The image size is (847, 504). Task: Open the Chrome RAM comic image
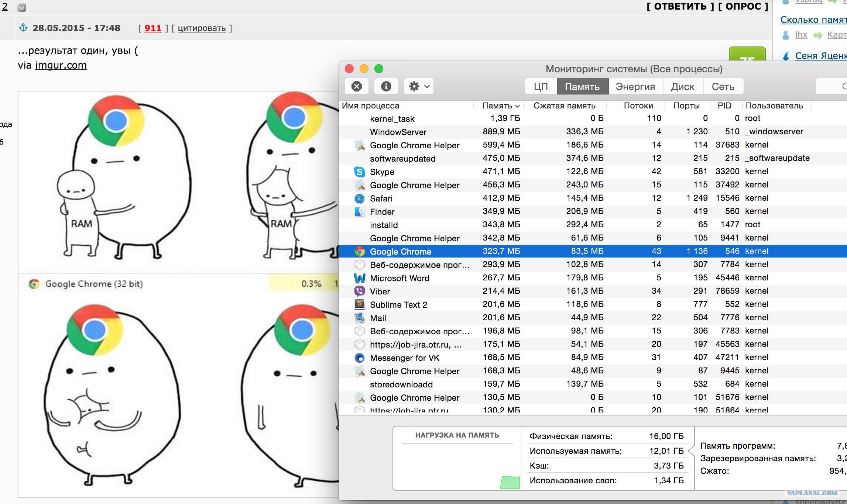pos(179,294)
